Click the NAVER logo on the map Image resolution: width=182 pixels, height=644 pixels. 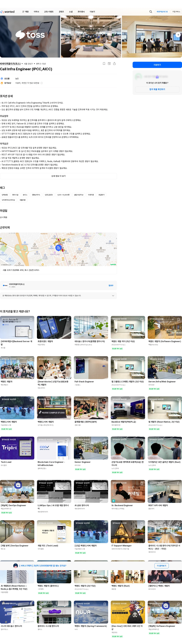[113, 265]
